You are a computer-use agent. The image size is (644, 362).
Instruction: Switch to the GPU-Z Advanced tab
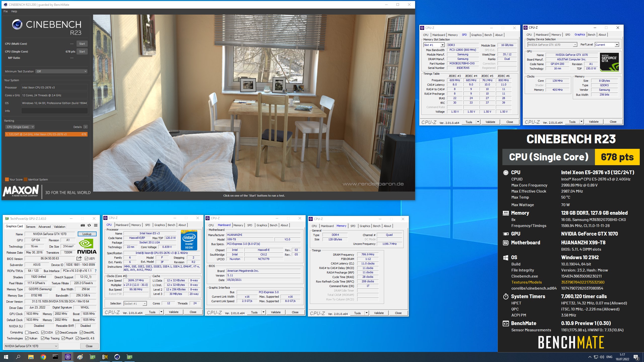pyautogui.click(x=45, y=227)
